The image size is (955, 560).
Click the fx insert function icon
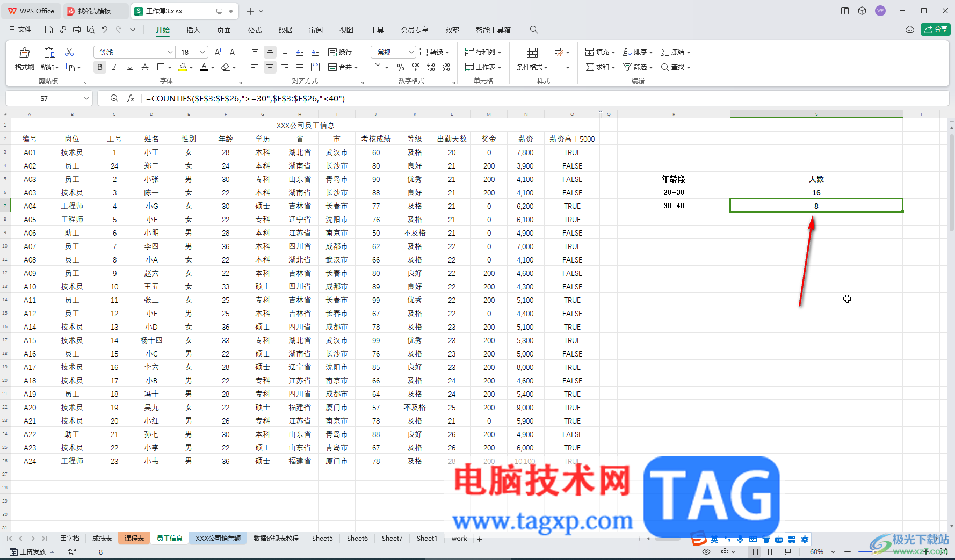click(x=131, y=98)
